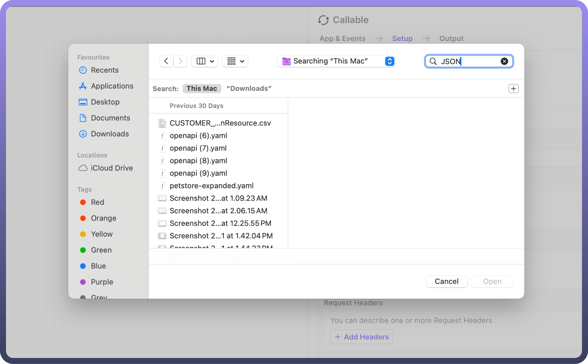Expand the grouping dropdown chevron

242,61
